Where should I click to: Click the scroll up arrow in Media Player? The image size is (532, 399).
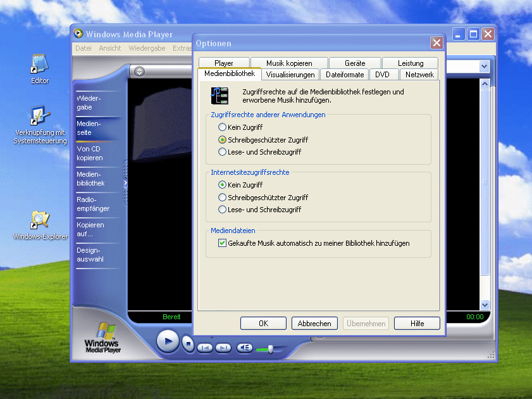click(x=485, y=84)
